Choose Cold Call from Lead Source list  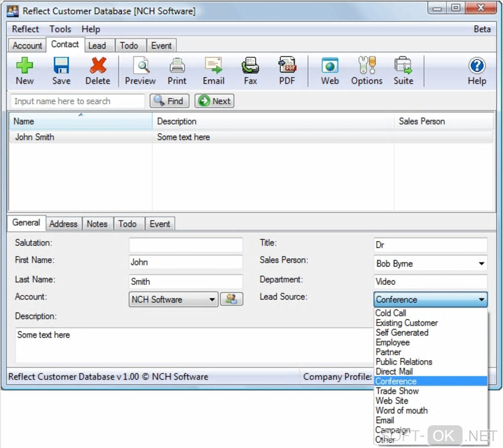(431, 313)
